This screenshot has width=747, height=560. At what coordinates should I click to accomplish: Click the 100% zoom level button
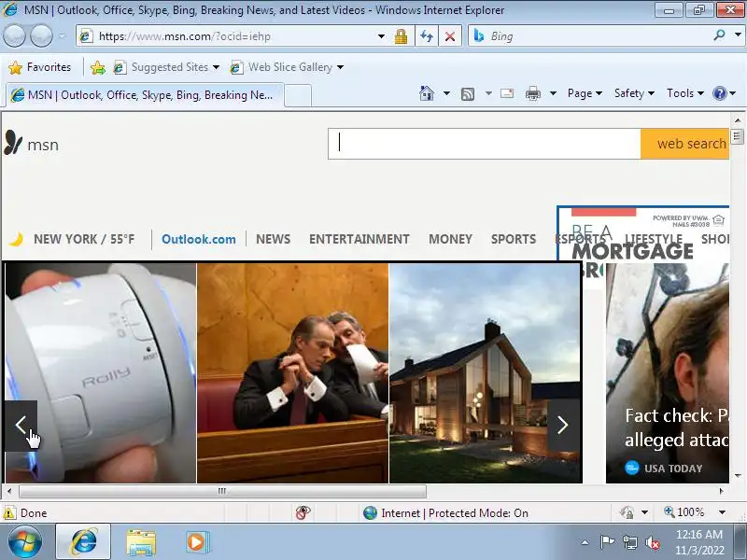[684, 512]
